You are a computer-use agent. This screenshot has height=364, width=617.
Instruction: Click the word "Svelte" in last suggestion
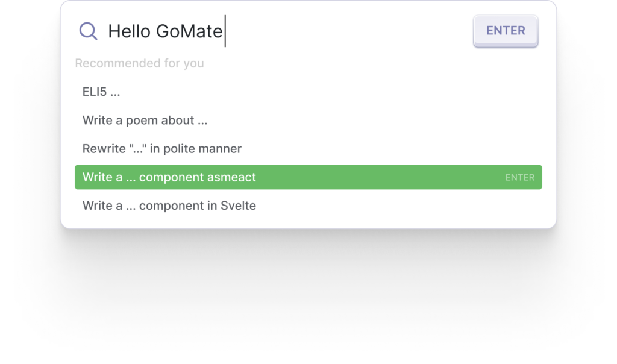pyautogui.click(x=238, y=206)
